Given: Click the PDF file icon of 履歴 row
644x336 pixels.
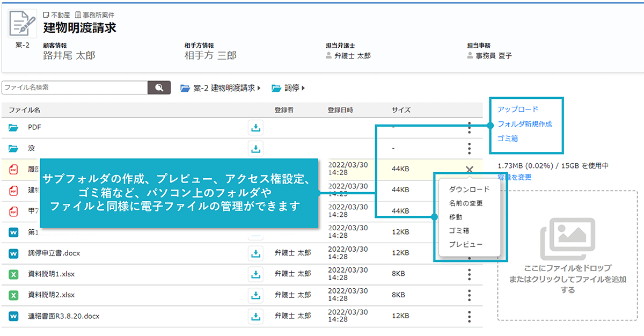Looking at the screenshot, I should (x=14, y=169).
